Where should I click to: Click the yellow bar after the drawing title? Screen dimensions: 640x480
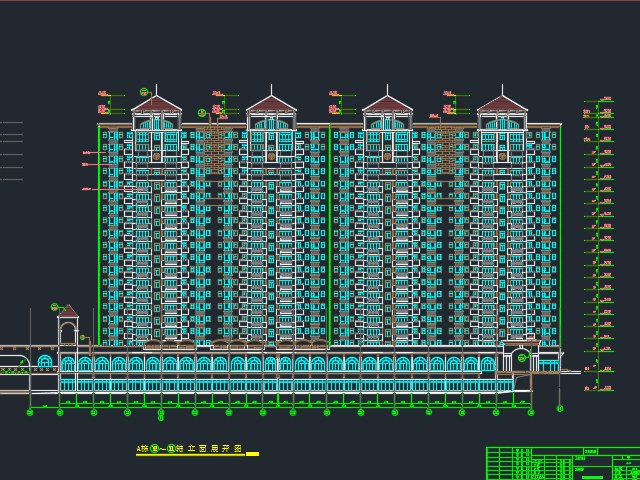252,454
